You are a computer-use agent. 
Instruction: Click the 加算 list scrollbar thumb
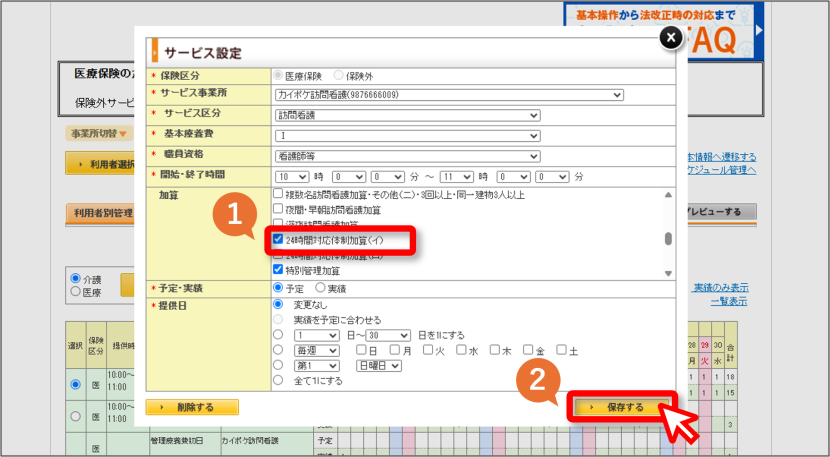[x=668, y=239]
